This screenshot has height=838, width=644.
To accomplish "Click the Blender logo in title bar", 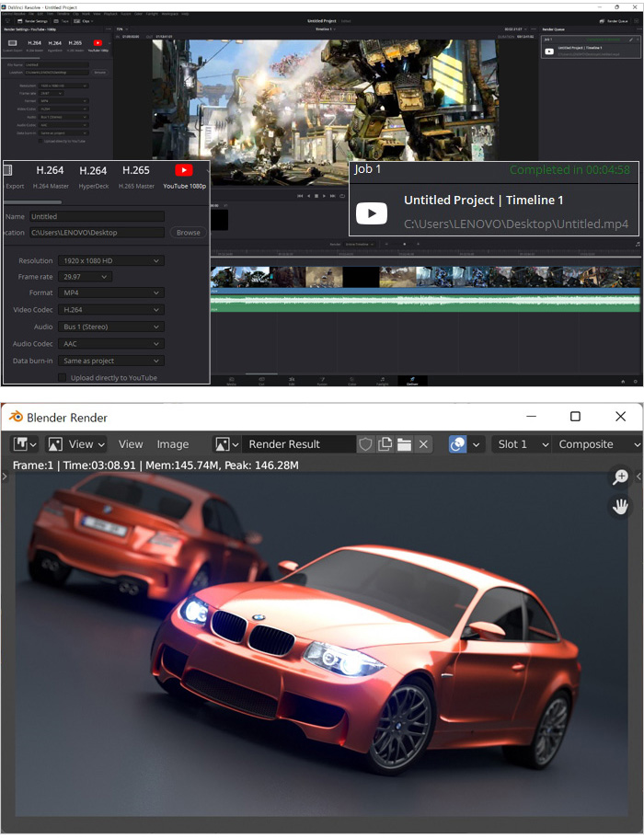I will [x=16, y=417].
